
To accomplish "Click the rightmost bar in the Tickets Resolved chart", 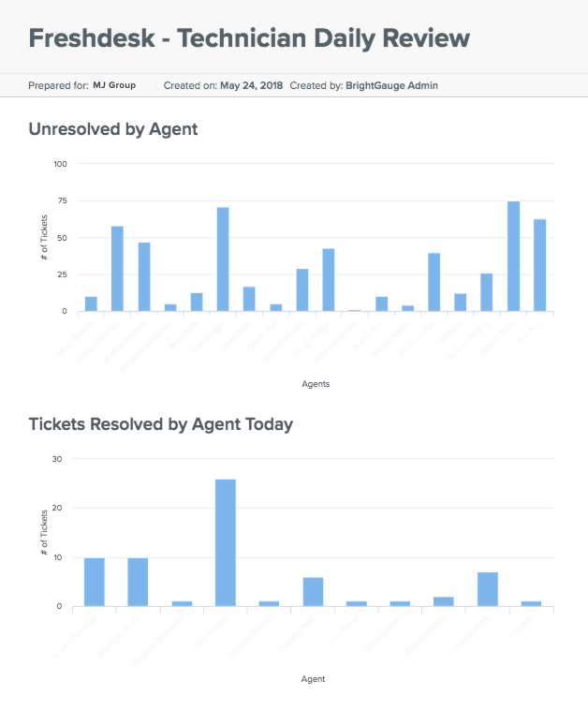I will (x=531, y=603).
